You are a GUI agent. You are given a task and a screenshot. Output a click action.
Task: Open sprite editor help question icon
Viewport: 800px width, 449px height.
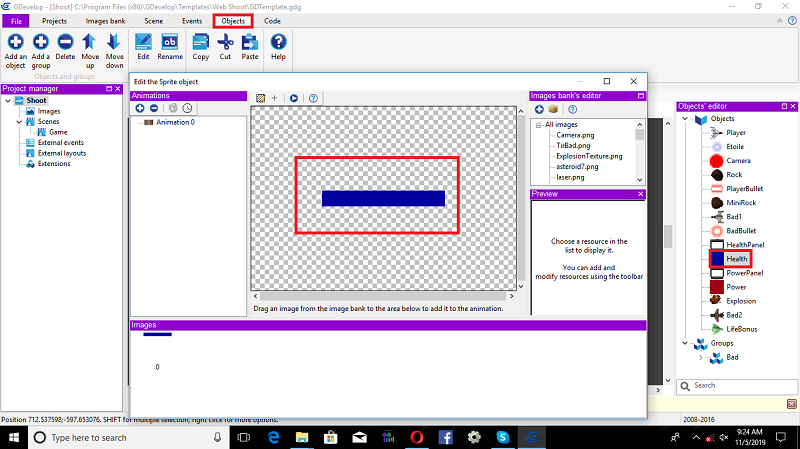click(x=313, y=98)
